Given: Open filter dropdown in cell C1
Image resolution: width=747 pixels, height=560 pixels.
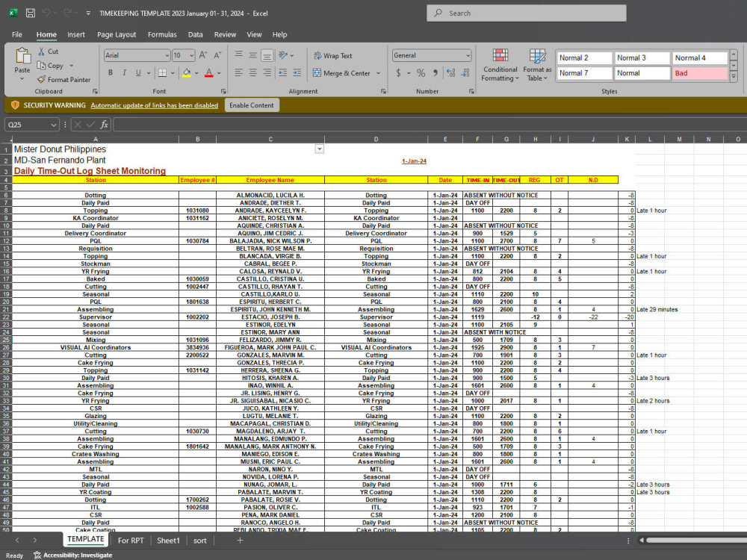Looking at the screenshot, I should [320, 149].
